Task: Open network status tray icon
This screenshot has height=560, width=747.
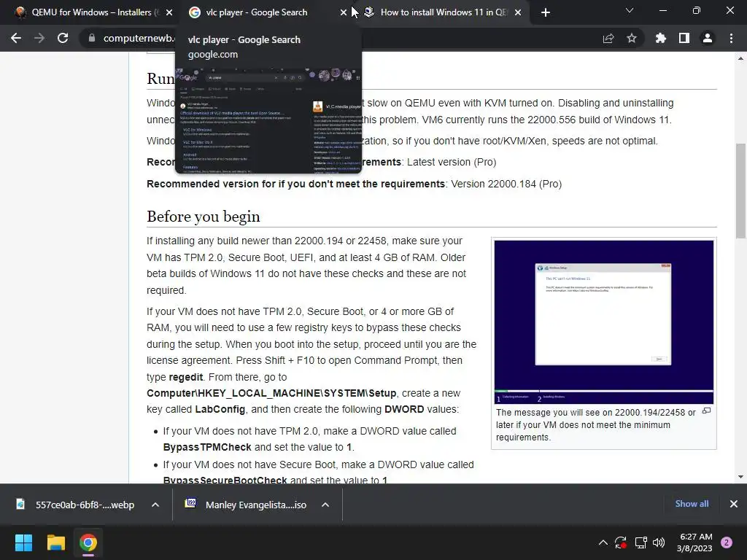Action: [640, 542]
